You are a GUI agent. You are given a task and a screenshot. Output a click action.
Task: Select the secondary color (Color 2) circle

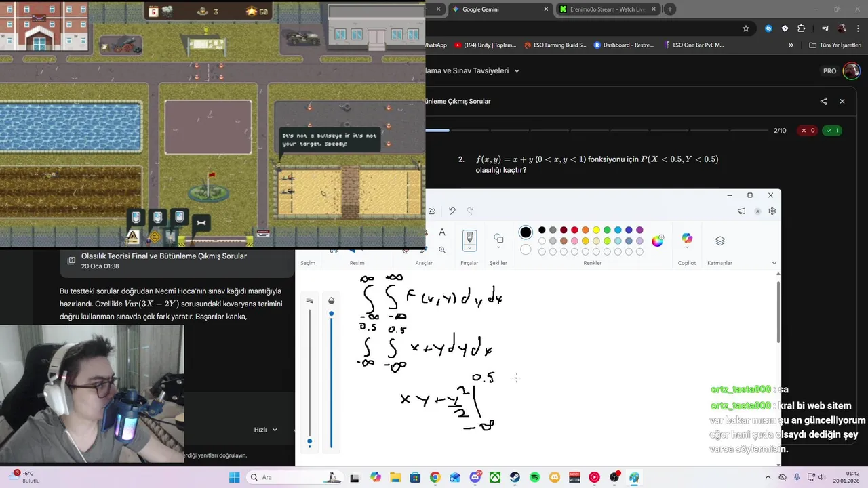pos(526,249)
